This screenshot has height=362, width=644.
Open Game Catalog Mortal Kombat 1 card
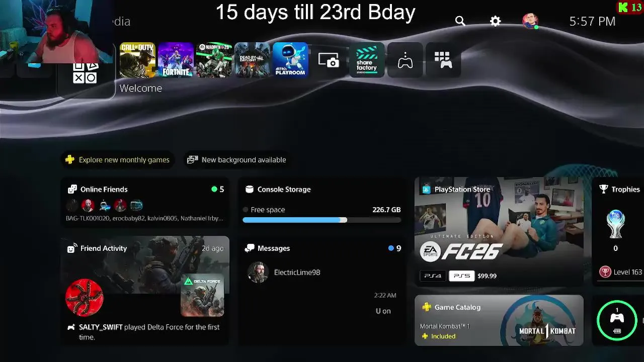point(499,321)
